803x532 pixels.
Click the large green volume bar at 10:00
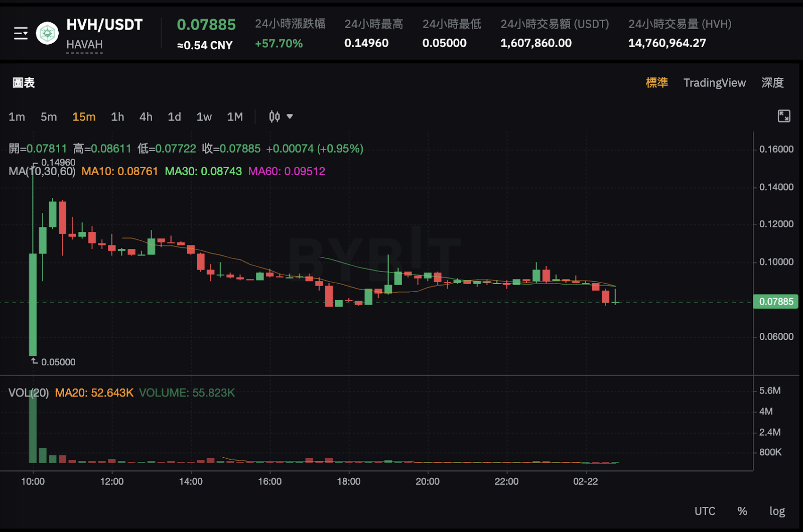tap(33, 427)
